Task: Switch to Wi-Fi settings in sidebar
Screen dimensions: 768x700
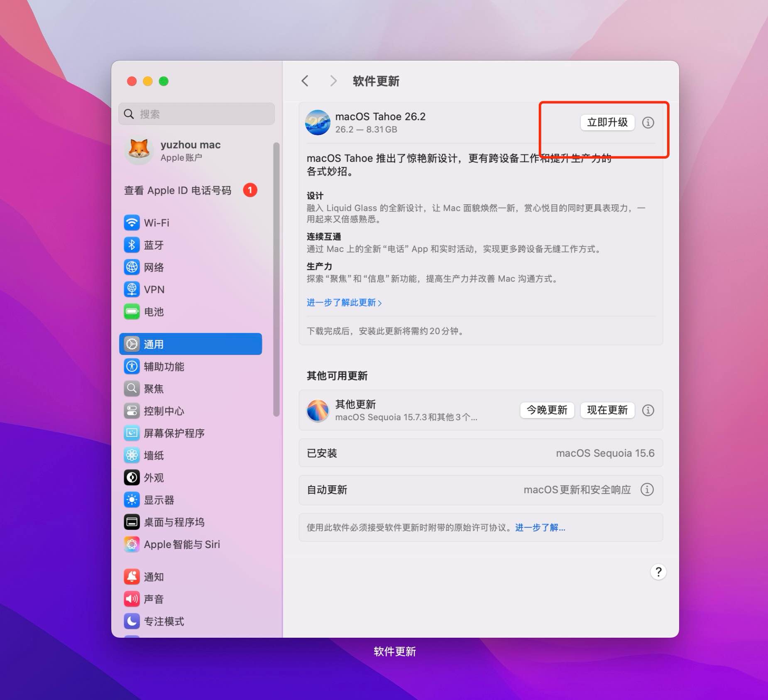Action: pyautogui.click(x=132, y=223)
